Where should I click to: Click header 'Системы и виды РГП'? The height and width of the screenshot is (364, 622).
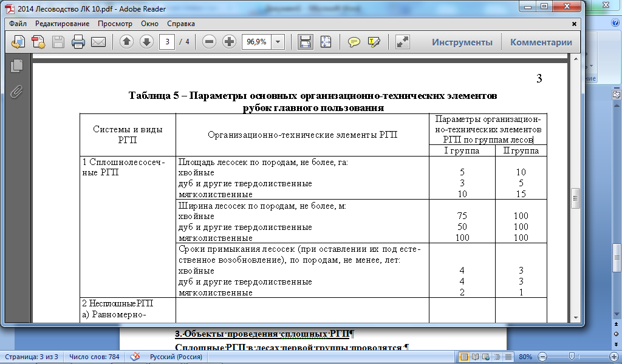[x=128, y=135]
